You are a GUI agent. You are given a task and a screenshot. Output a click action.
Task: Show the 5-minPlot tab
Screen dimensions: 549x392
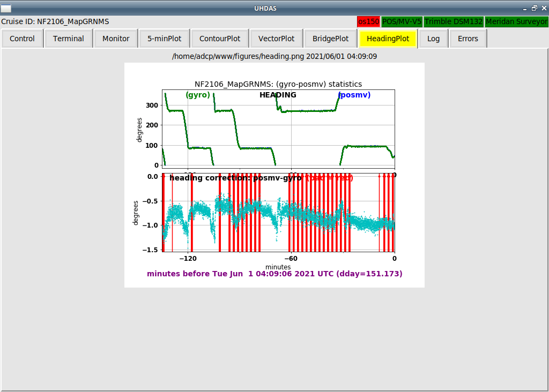[x=164, y=39]
